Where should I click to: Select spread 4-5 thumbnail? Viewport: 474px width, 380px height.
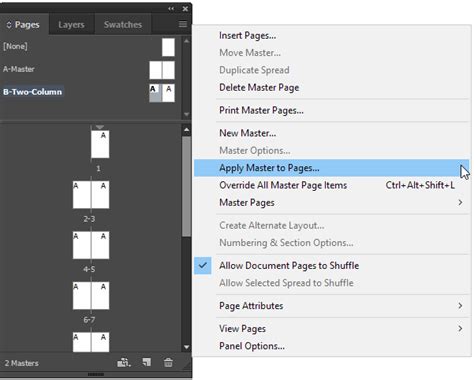click(x=91, y=245)
